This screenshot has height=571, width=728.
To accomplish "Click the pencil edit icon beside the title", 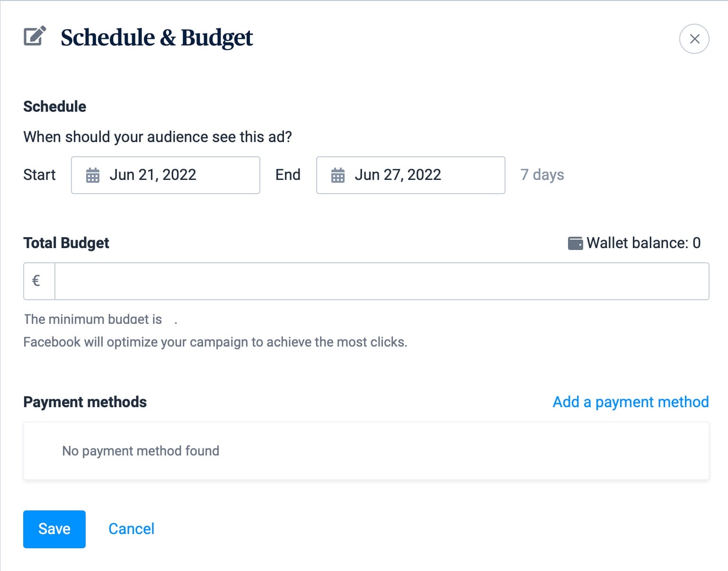I will 34,37.
